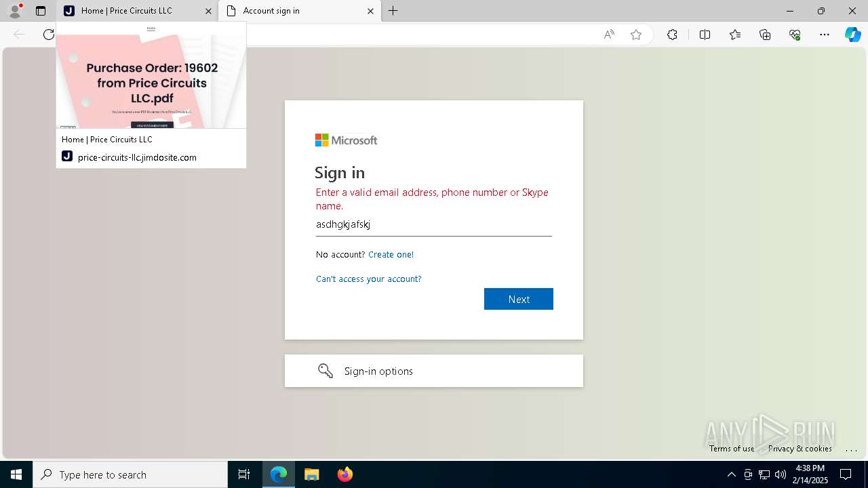Refresh the current page

[x=48, y=35]
